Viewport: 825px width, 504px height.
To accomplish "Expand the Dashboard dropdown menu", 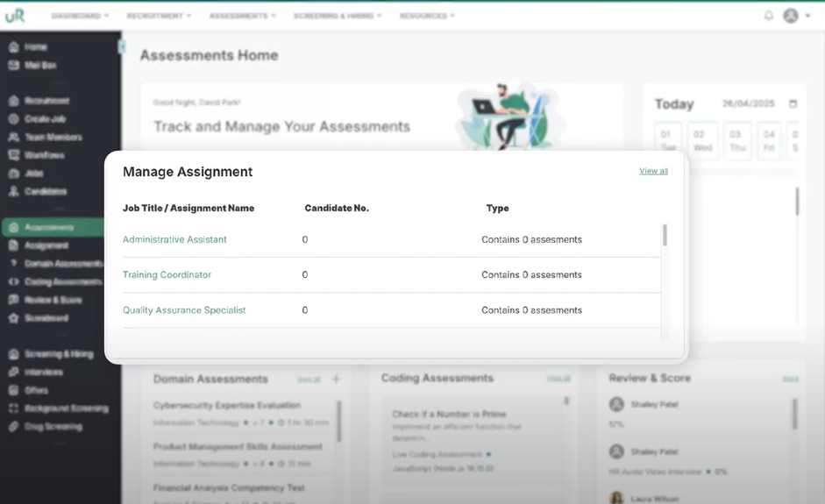I will pyautogui.click(x=80, y=16).
